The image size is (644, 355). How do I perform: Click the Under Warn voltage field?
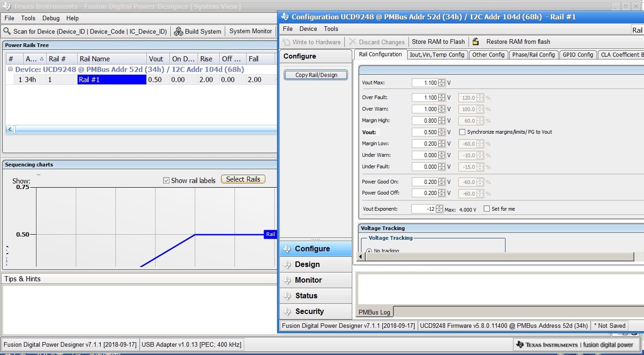click(x=425, y=155)
